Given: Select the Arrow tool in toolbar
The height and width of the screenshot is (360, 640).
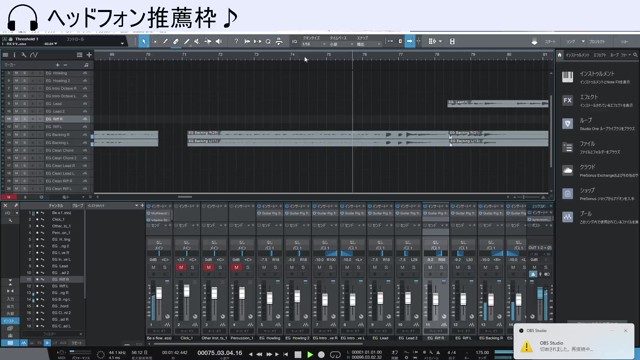Looking at the screenshot, I should click(144, 41).
